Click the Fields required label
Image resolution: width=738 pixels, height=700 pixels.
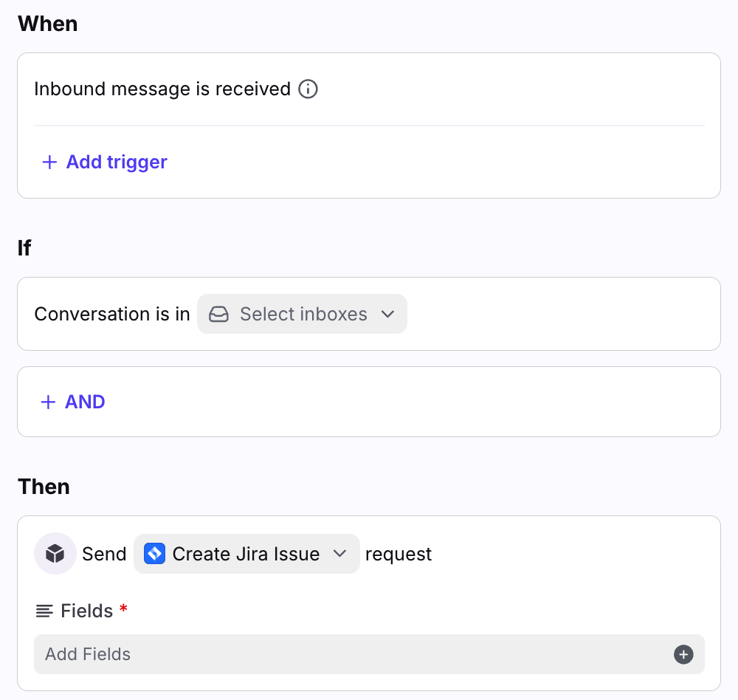coord(87,611)
